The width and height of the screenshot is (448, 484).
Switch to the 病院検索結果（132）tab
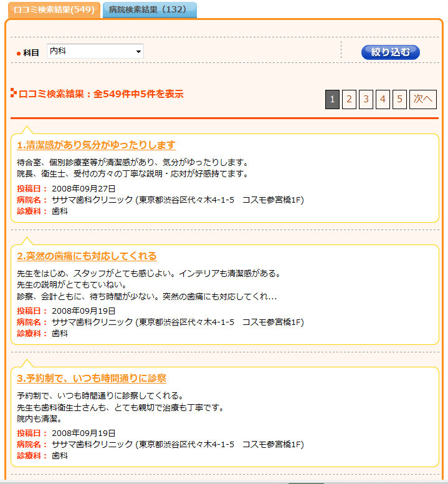150,10
